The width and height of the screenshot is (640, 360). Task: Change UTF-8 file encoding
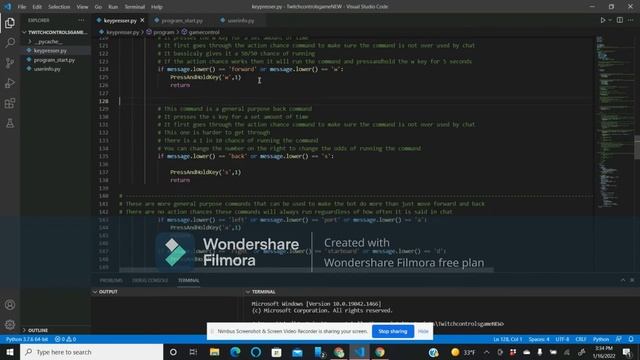tap(562, 340)
